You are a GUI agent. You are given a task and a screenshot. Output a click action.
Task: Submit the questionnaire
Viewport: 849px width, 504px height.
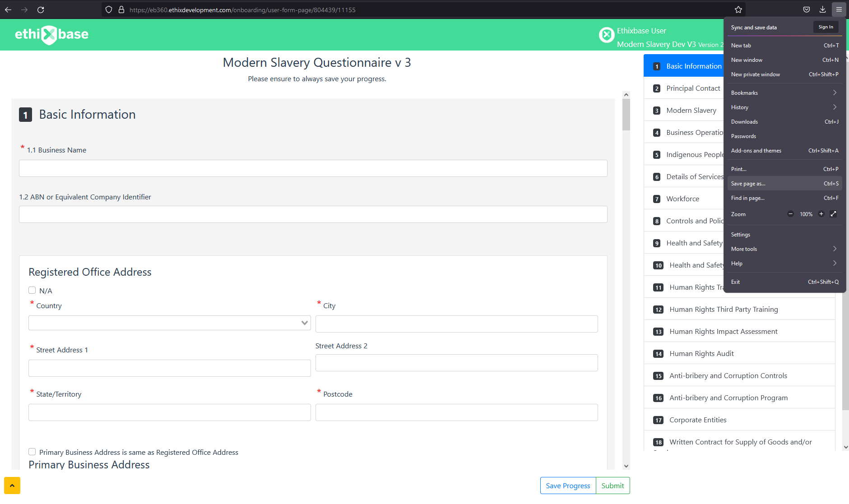pos(612,486)
